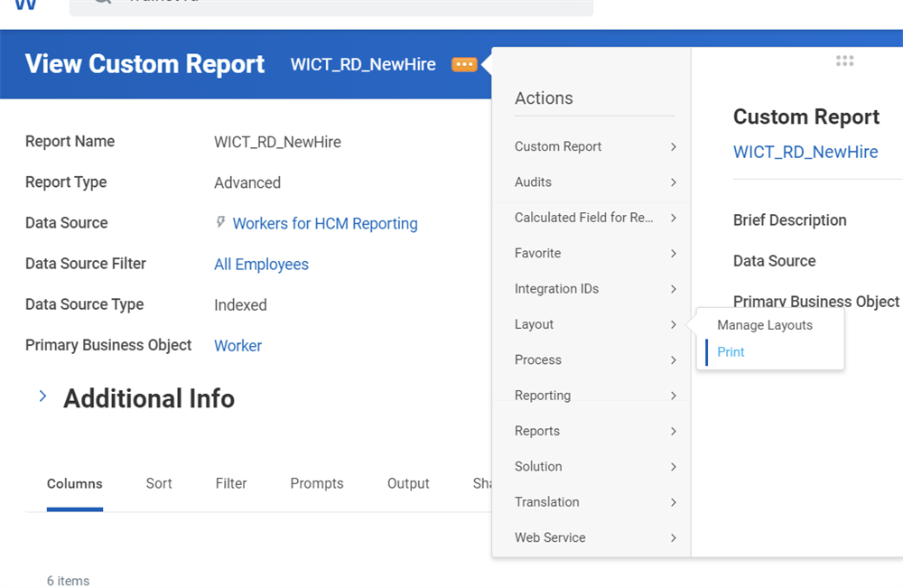Click the chevron arrow next to Layout
This screenshot has width=903, height=588.
coord(674,325)
